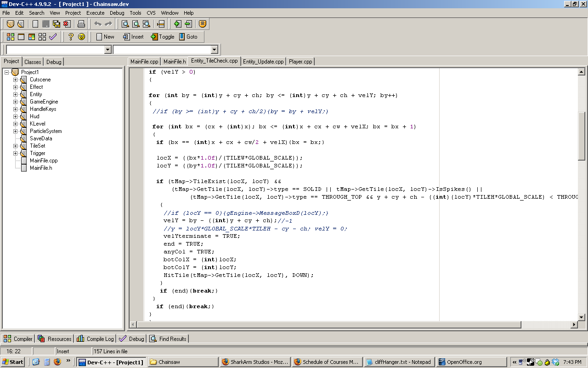Switch to the Classes tab
This screenshot has width=588, height=368.
click(x=33, y=62)
